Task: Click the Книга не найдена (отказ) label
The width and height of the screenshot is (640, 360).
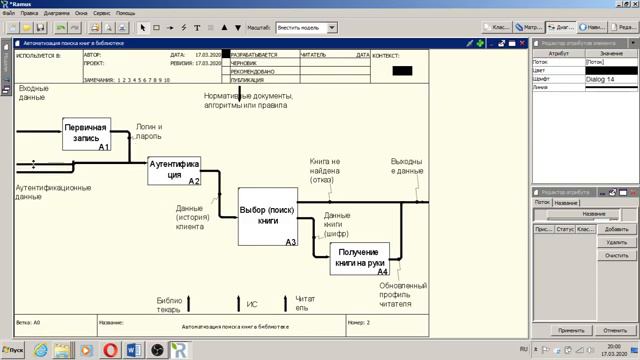Action: [x=324, y=171]
